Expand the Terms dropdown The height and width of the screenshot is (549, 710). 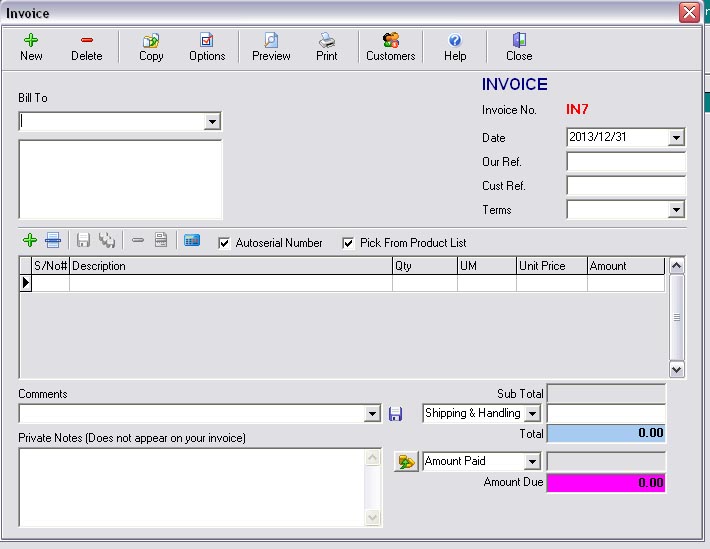coord(676,210)
